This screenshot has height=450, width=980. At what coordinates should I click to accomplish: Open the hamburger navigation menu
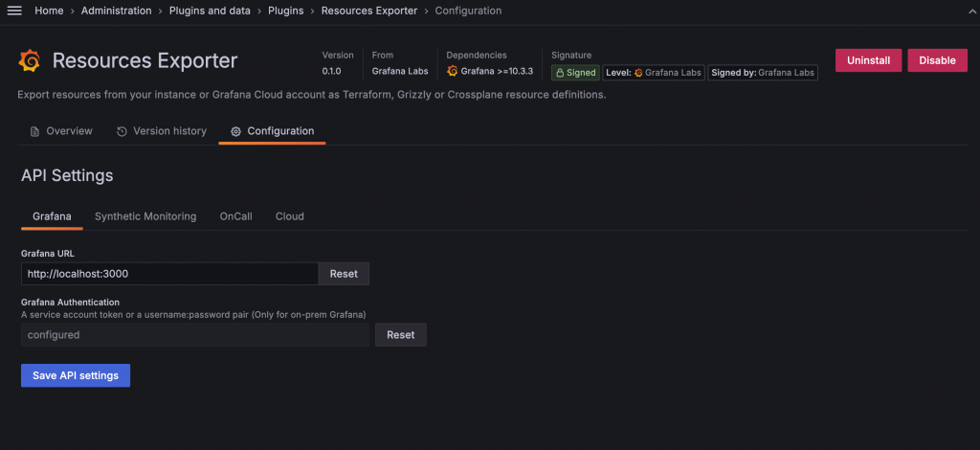coord(14,11)
